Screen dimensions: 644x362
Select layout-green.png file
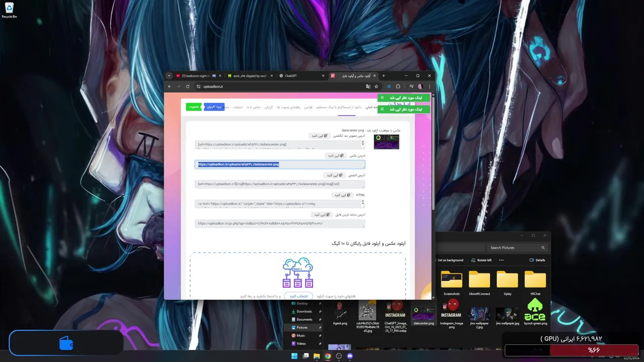[x=535, y=313]
